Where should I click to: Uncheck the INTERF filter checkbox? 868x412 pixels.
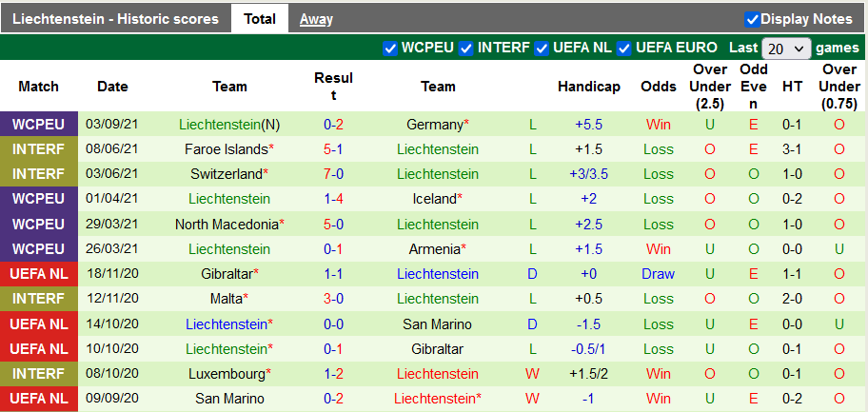click(x=465, y=49)
